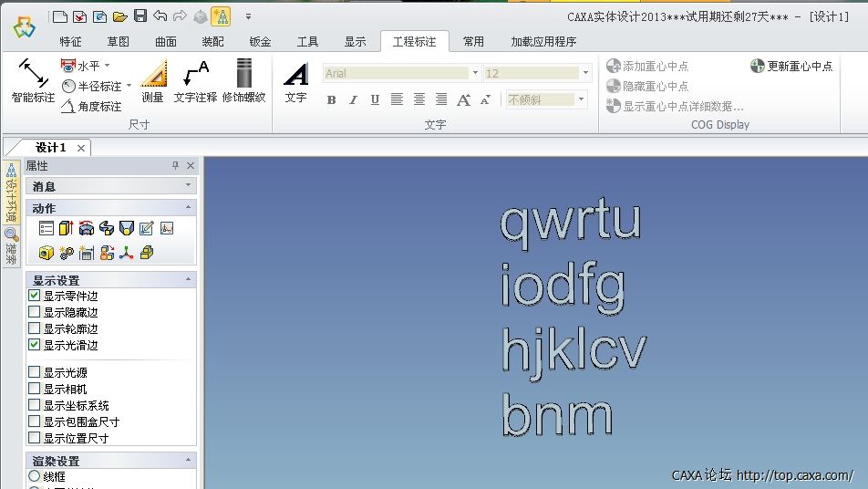The image size is (868, 489).
Task: Create a new blank document from quick toolbar
Action: (x=60, y=16)
